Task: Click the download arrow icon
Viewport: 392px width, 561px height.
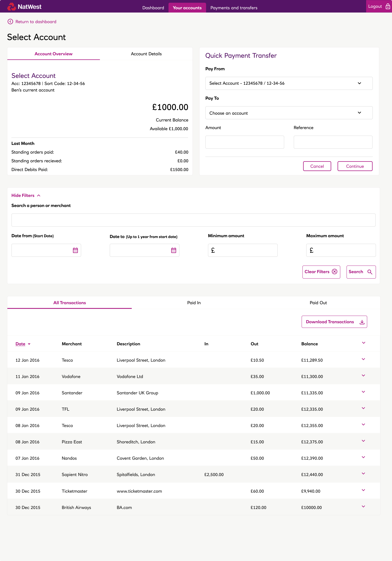Action: pos(362,322)
